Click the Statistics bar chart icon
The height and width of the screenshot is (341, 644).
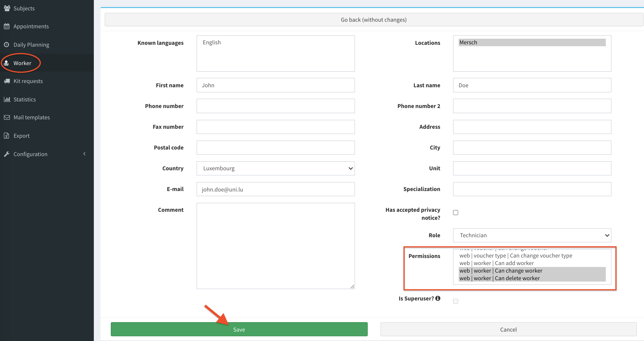[7, 99]
